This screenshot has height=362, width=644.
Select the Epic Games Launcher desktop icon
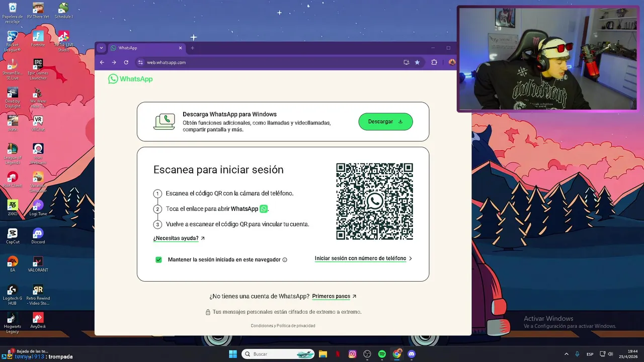[x=38, y=69]
